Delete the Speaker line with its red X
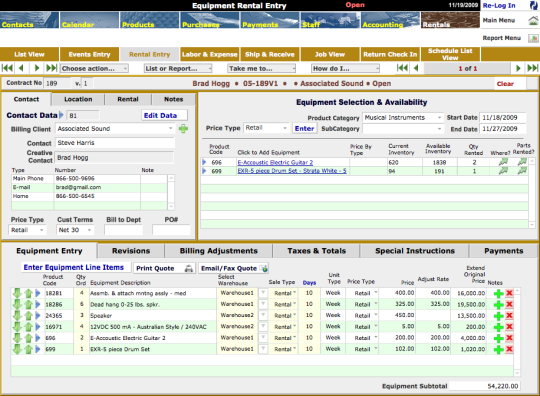The height and width of the screenshot is (396, 540). [509, 315]
